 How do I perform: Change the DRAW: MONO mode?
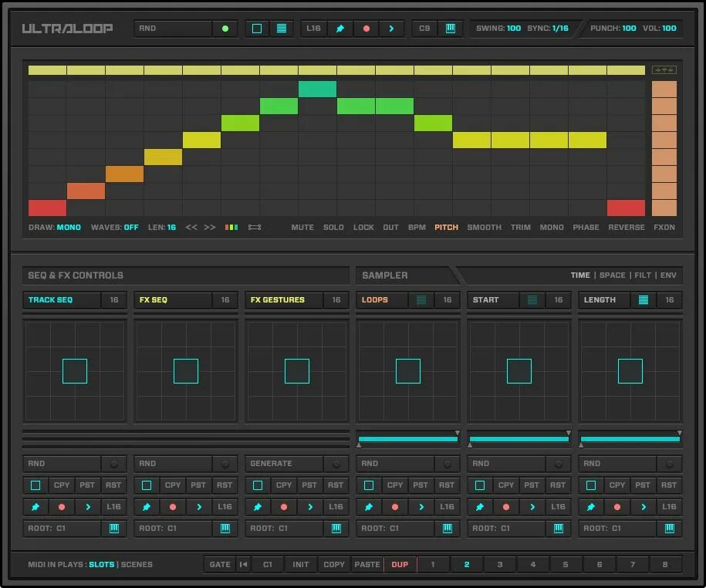(x=55, y=228)
